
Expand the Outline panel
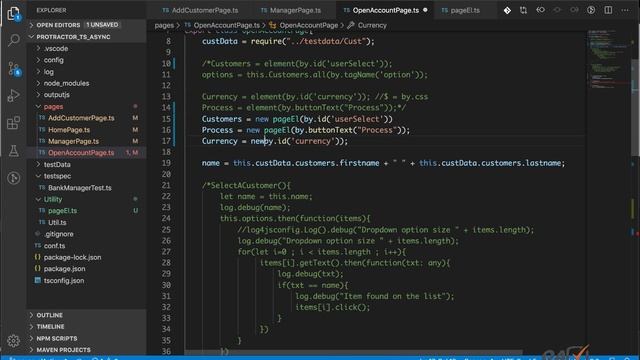pos(87,315)
